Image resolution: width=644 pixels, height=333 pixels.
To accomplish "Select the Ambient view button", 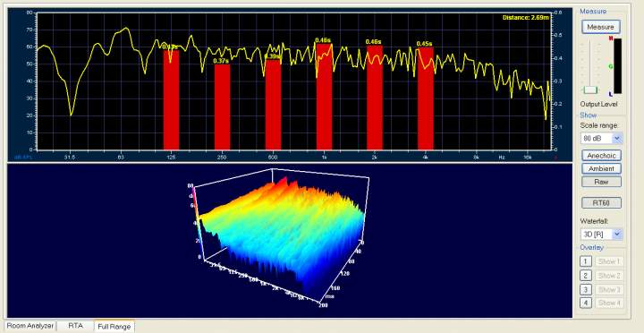I will pos(601,168).
